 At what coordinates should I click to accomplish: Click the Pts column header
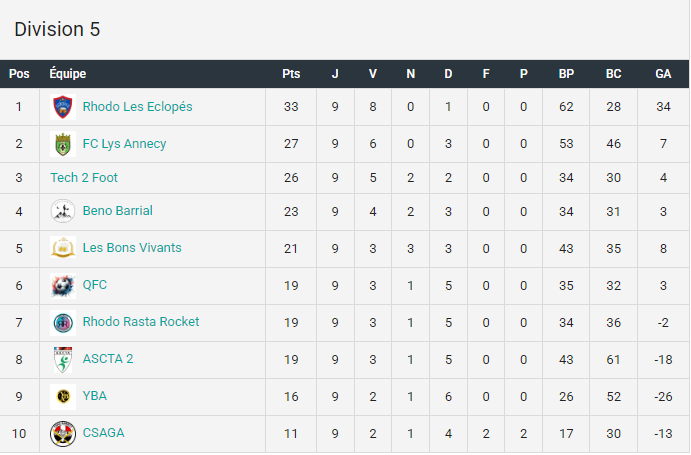pos(291,74)
